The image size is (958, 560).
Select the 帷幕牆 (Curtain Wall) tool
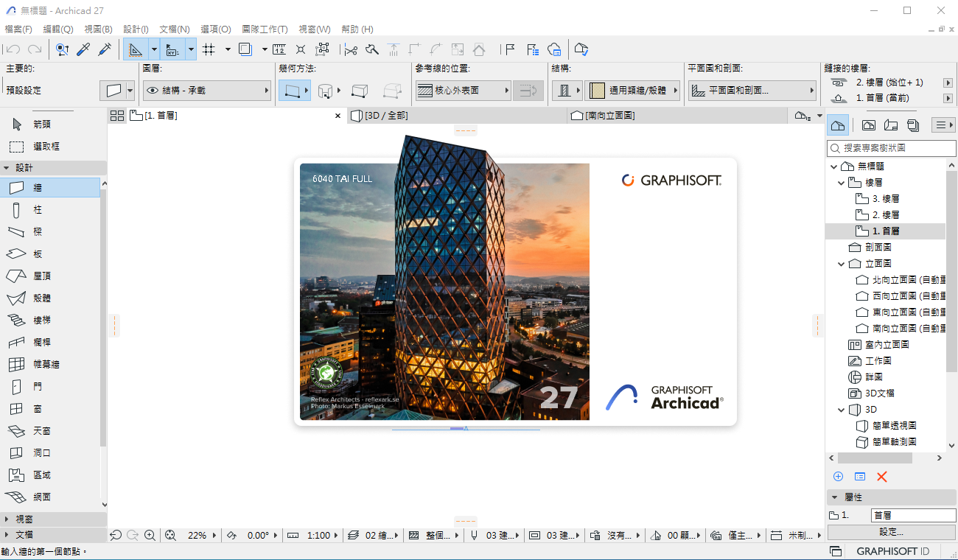point(50,364)
